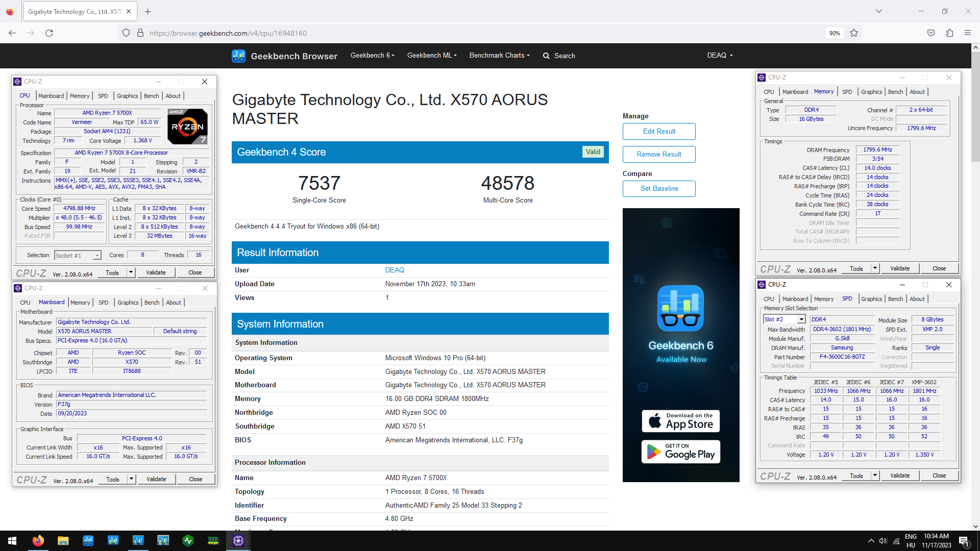Viewport: 980px width, 551px height.
Task: List all tabs with the chevron button
Action: coord(879,11)
